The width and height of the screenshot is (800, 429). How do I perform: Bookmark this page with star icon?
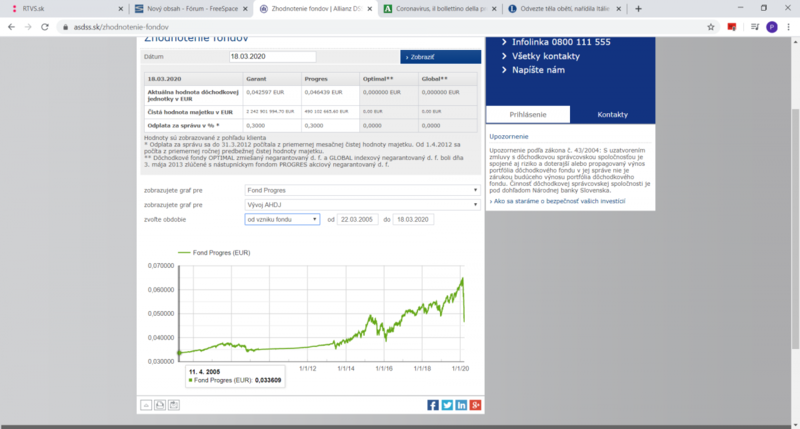711,27
